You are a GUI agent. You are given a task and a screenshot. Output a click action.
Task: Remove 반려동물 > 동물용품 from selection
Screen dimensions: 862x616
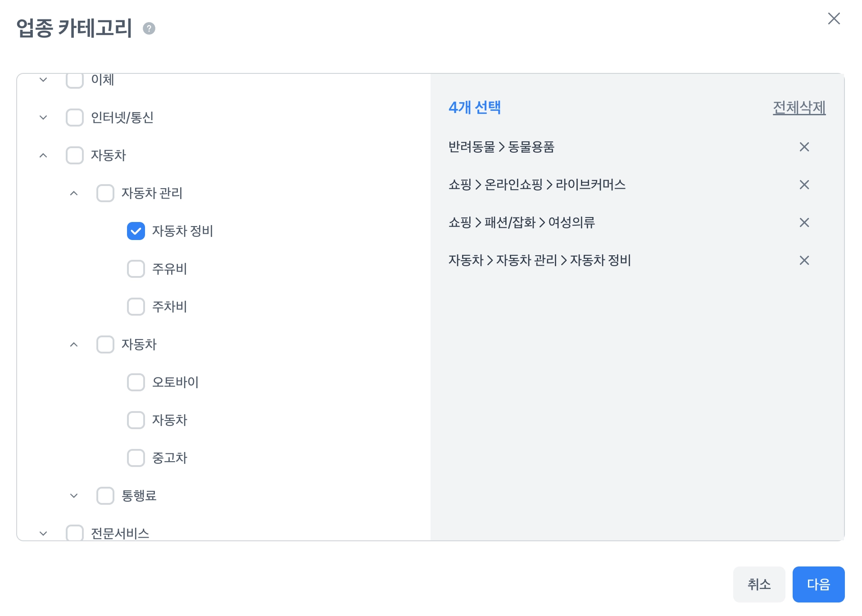coord(804,147)
